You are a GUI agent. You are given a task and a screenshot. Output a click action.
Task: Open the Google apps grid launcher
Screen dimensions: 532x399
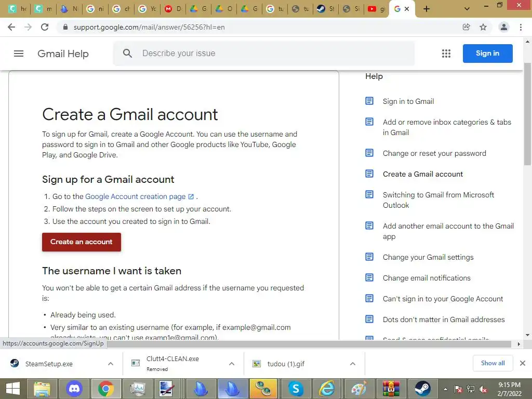[x=446, y=54]
